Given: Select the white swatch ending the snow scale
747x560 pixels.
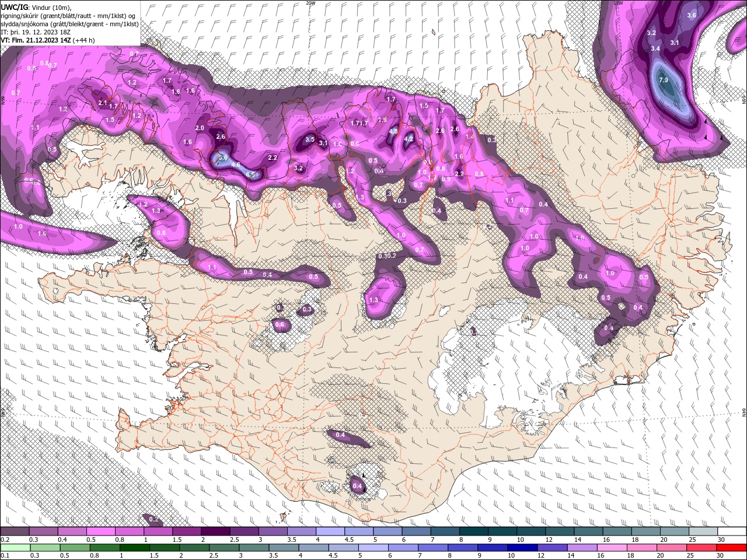Looking at the screenshot, I should coord(732,531).
